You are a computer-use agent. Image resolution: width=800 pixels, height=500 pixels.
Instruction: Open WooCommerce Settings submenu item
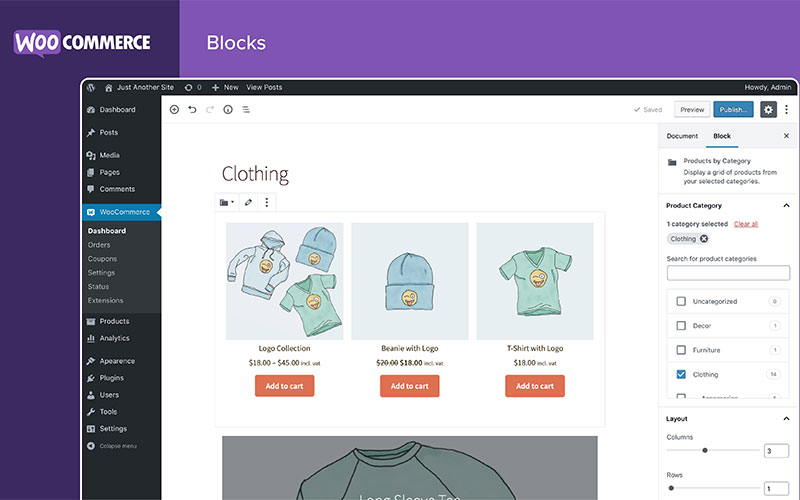click(x=101, y=272)
